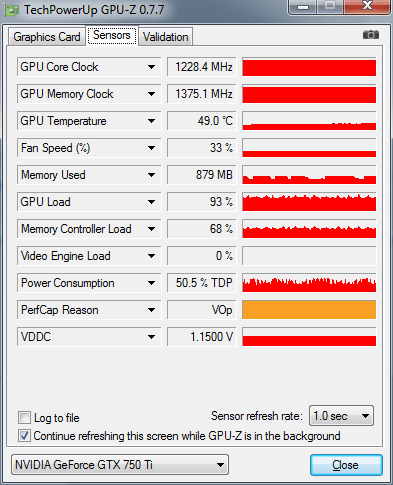Viewport: 393px width, 485px height.
Task: Expand the PerfCap Reason dropdown
Action: pyautogui.click(x=89, y=310)
